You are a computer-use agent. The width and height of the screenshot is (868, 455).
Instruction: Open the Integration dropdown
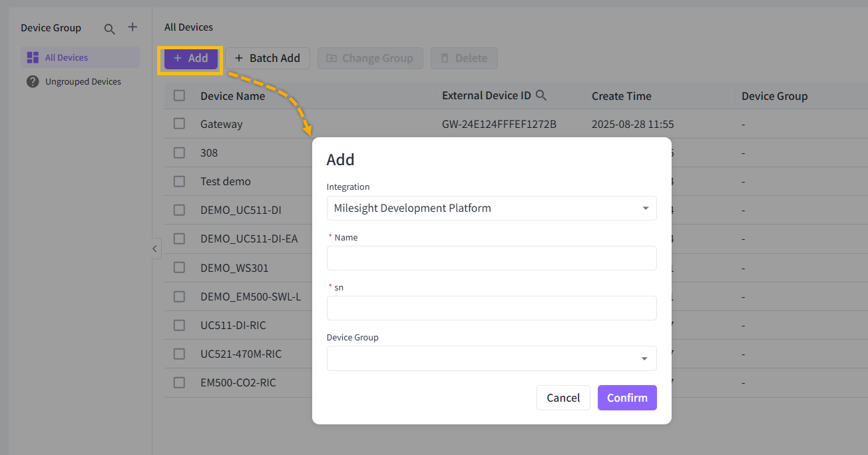coord(491,209)
